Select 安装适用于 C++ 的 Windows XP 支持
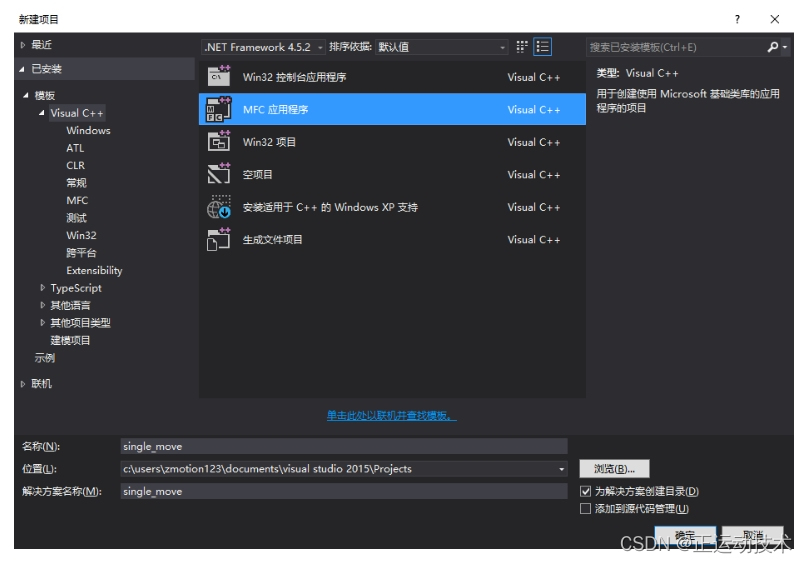808x563 pixels. (330, 207)
